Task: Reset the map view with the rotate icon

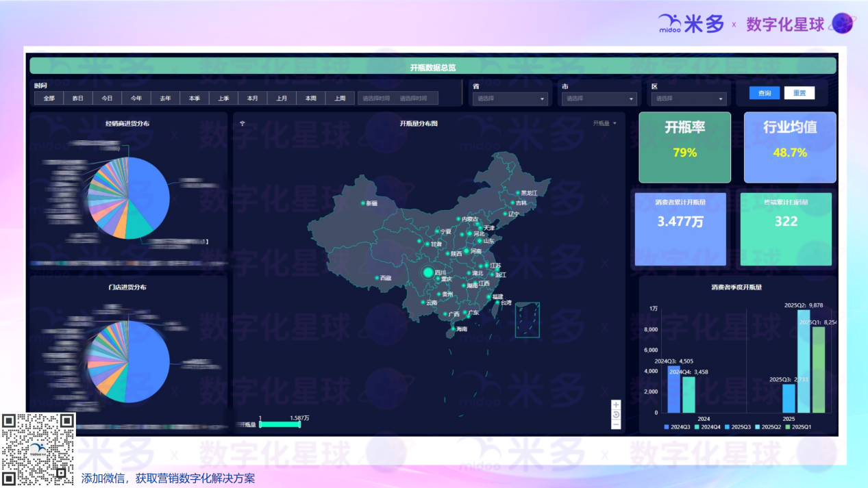Action: [x=616, y=415]
